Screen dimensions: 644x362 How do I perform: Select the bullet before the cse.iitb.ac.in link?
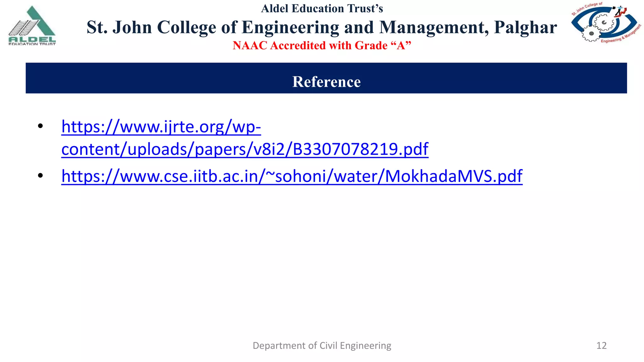point(40,176)
